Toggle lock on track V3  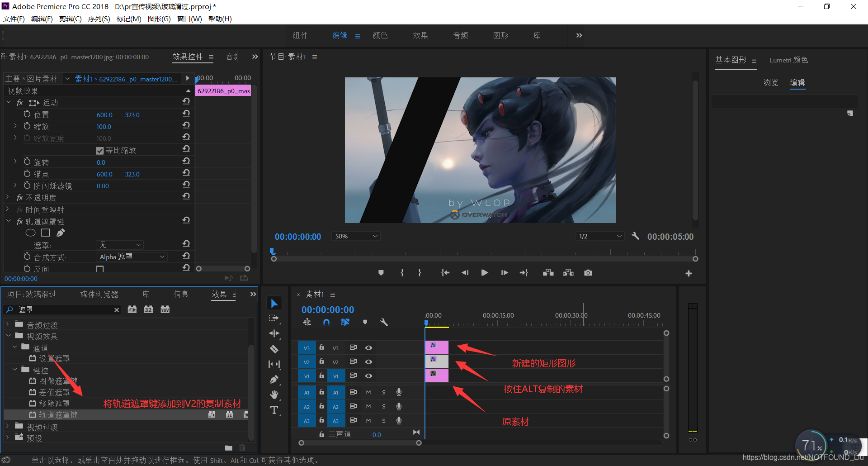(x=321, y=347)
